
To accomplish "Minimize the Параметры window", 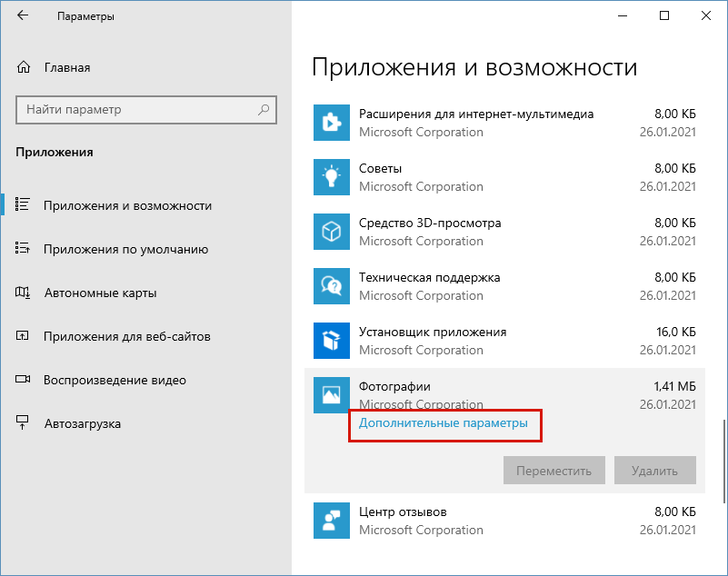I will pyautogui.click(x=623, y=15).
